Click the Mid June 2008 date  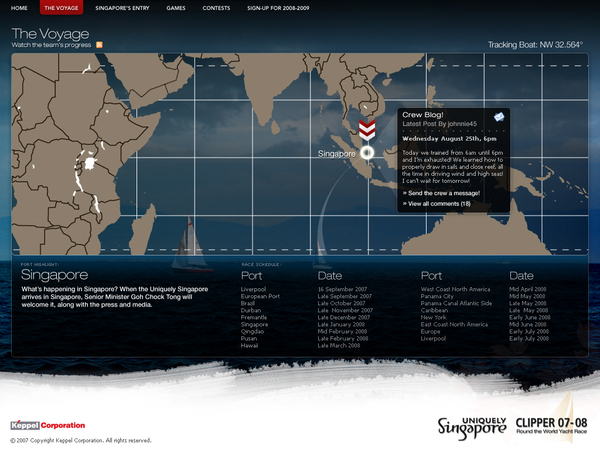(x=528, y=324)
